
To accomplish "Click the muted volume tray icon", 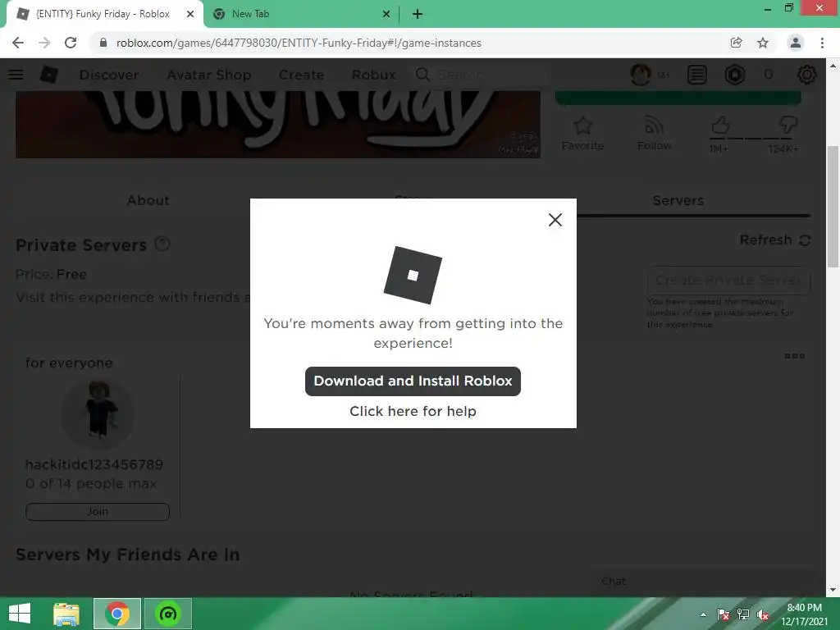I will click(762, 615).
